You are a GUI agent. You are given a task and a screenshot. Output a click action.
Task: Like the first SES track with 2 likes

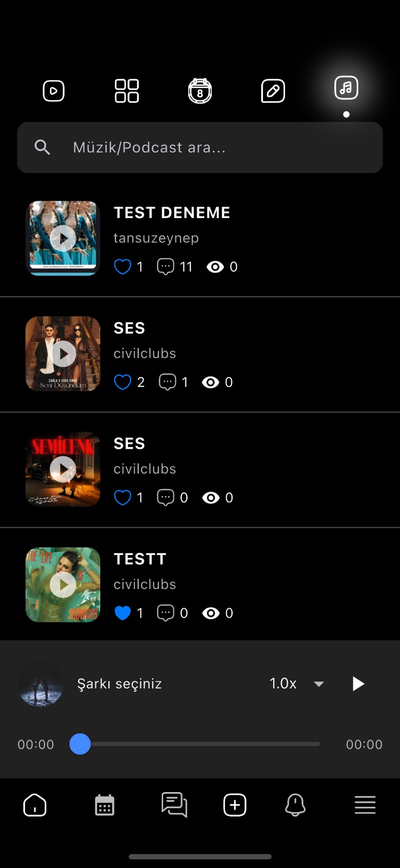coord(122,382)
